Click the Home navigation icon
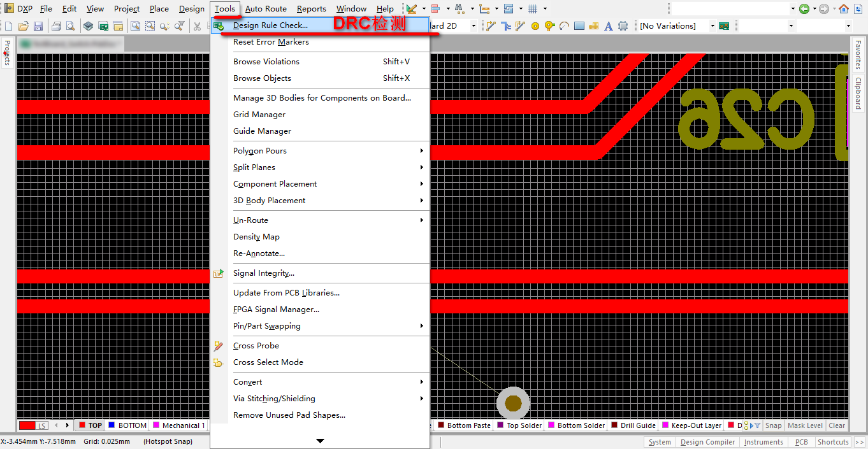Image resolution: width=868 pixels, height=449 pixels. coord(844,9)
